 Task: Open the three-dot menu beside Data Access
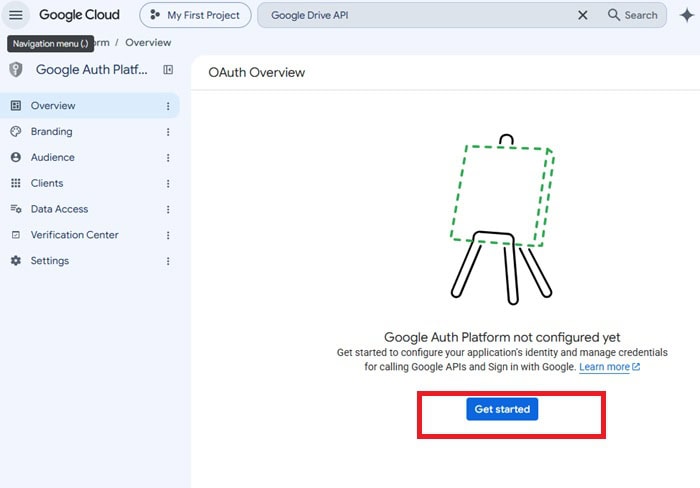168,209
